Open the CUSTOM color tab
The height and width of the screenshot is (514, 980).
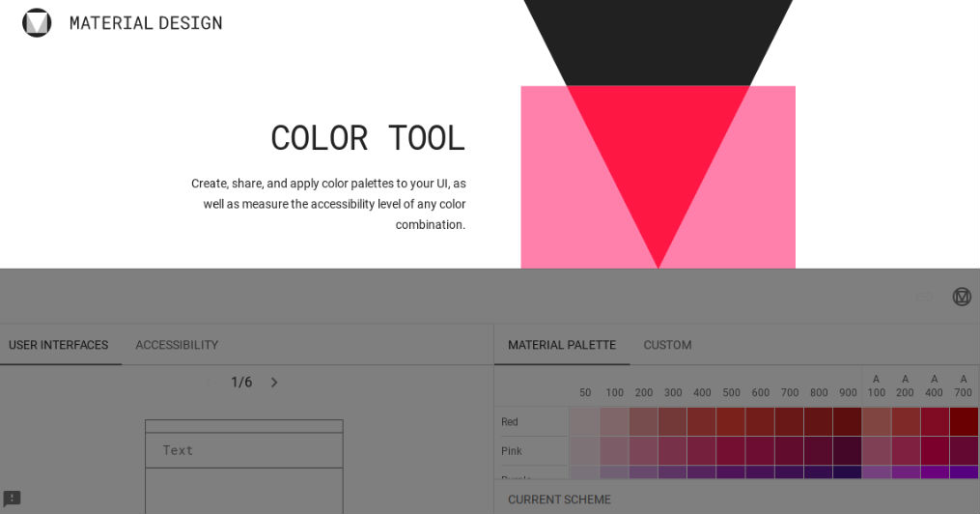click(667, 345)
